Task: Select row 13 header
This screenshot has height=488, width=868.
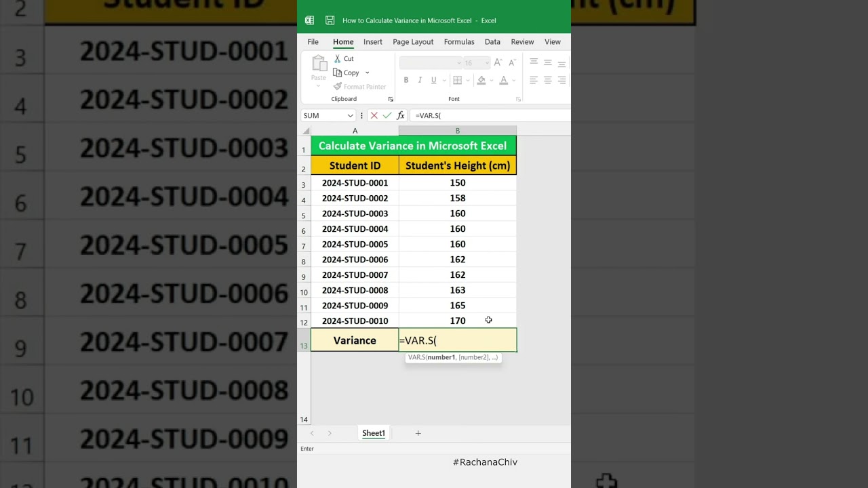Action: (x=304, y=340)
